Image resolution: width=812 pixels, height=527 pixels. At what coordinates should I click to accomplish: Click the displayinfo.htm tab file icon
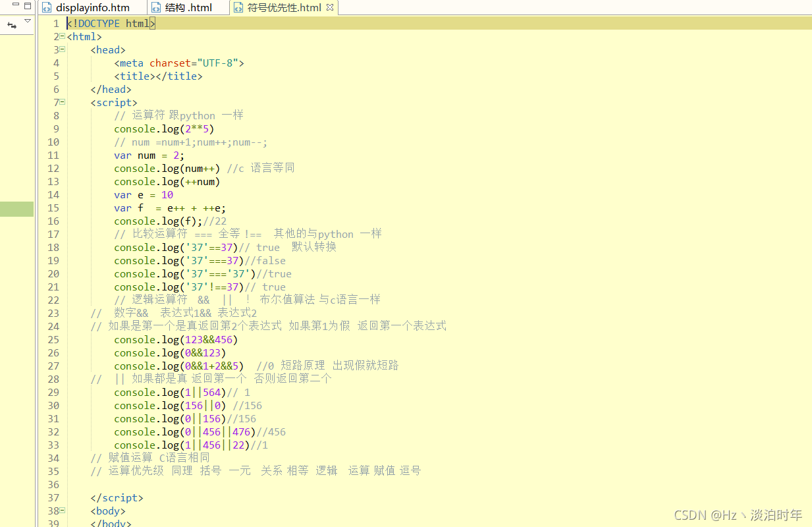click(47, 8)
